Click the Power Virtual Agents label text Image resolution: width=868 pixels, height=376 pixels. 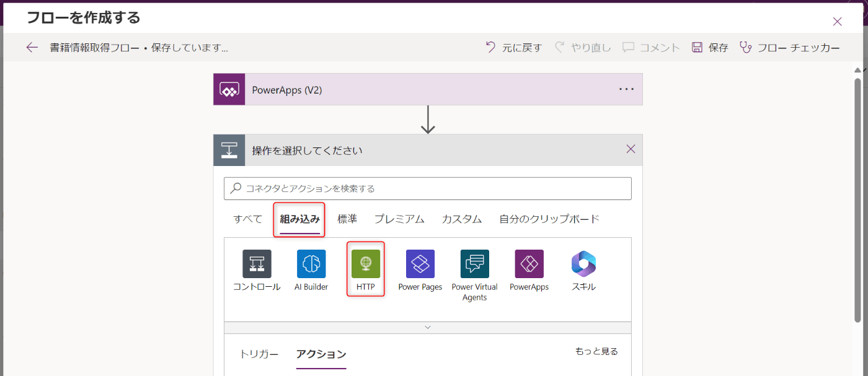(x=475, y=292)
